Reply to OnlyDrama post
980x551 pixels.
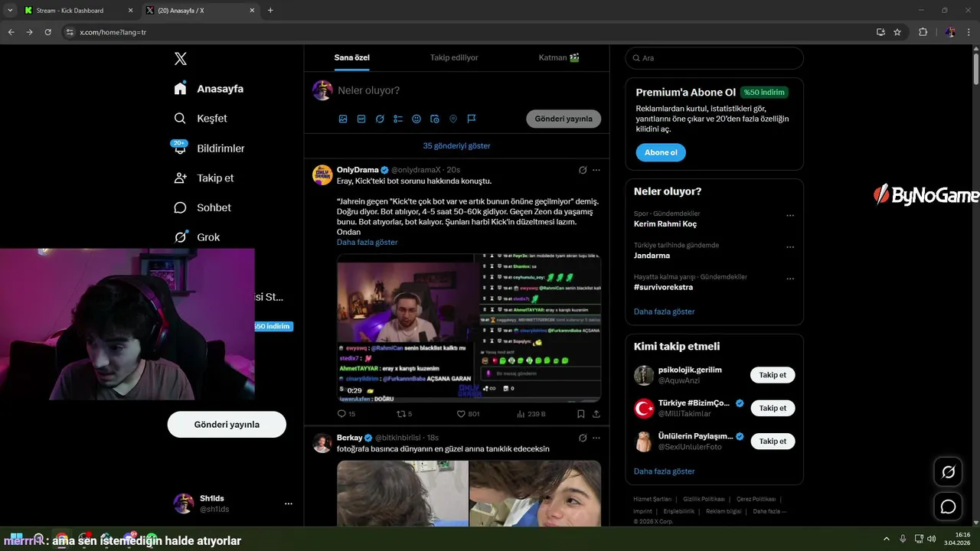pos(346,414)
